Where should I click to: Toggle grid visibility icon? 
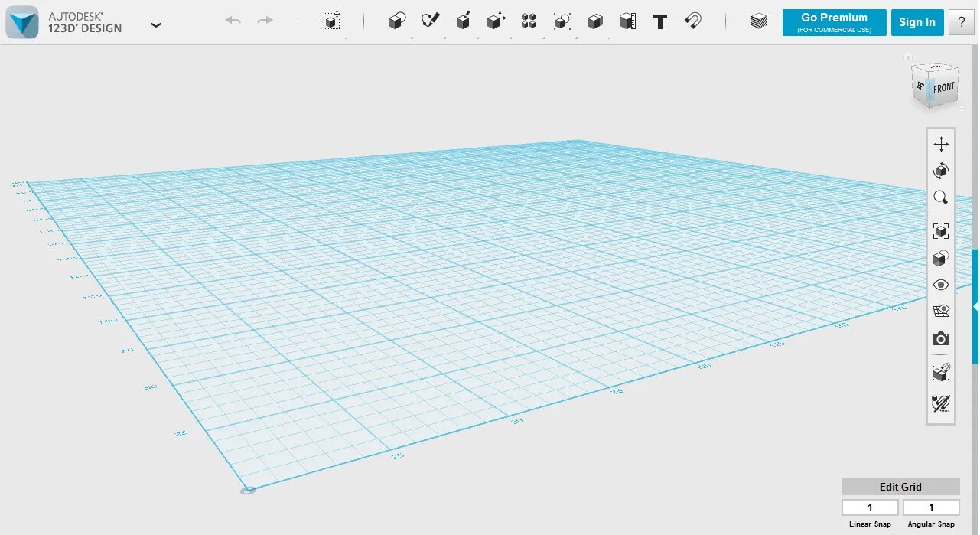941,311
